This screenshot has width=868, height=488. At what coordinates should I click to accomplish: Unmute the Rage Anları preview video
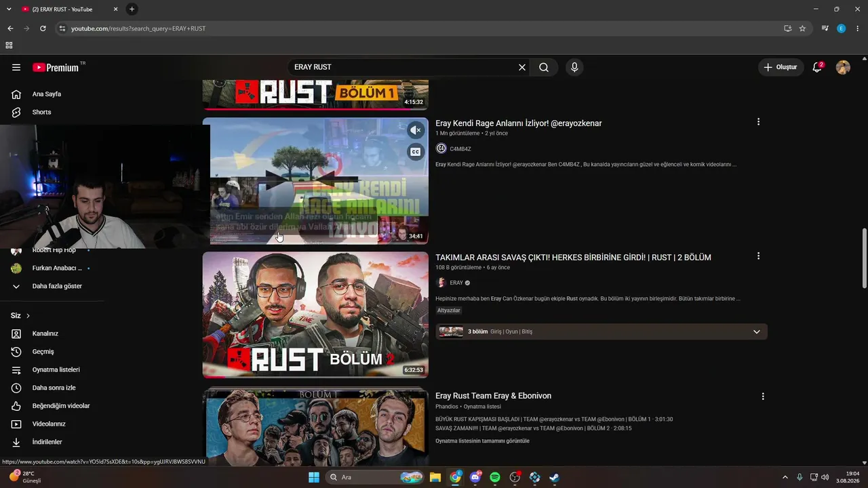(416, 130)
